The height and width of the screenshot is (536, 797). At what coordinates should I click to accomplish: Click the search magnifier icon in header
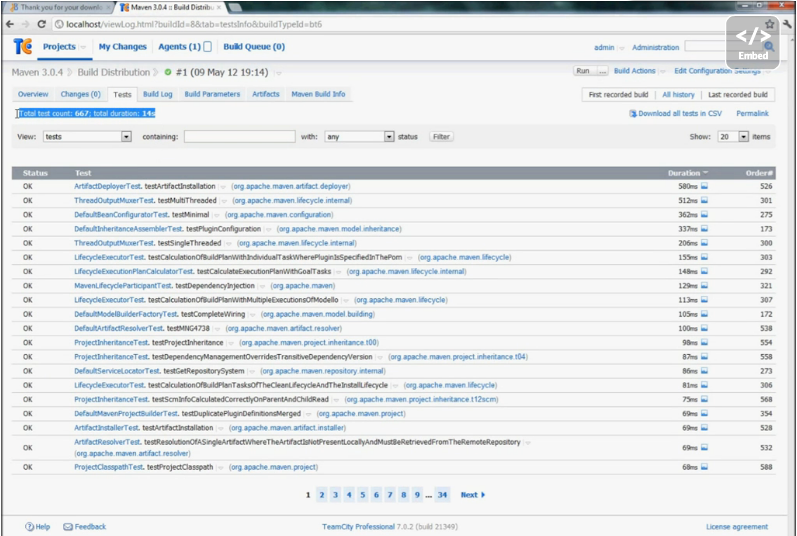click(769, 47)
